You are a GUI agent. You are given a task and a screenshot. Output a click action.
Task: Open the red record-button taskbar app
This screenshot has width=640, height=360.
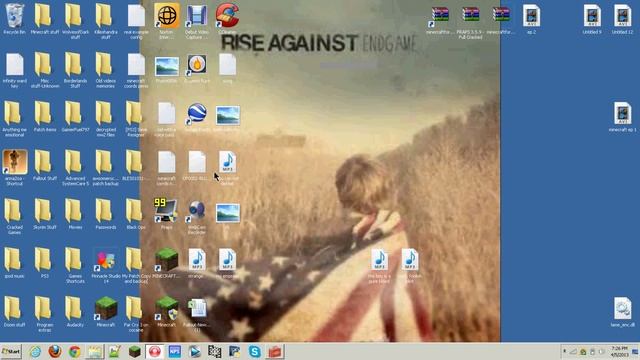click(x=155, y=351)
